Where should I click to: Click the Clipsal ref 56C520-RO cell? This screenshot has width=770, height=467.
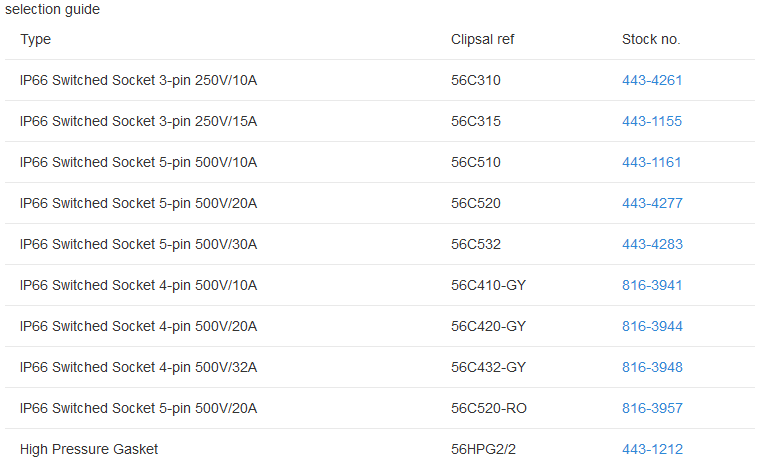tap(489, 409)
